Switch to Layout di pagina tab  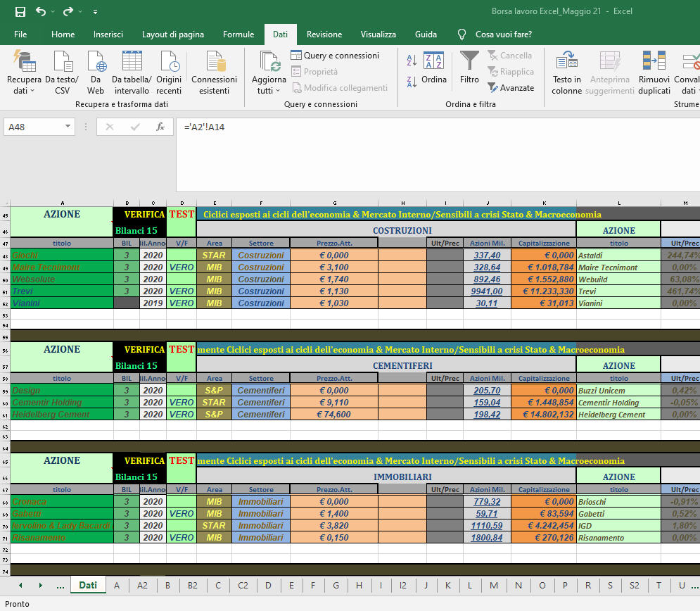pos(173,34)
